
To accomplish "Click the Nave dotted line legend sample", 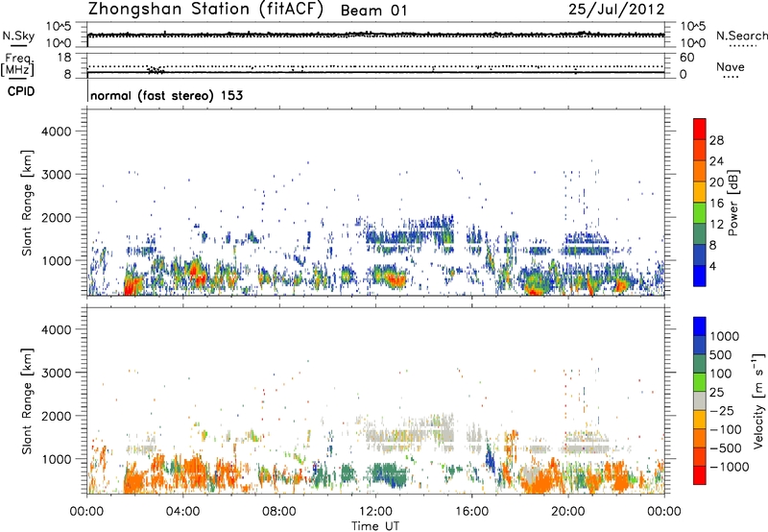I will coord(731,77).
